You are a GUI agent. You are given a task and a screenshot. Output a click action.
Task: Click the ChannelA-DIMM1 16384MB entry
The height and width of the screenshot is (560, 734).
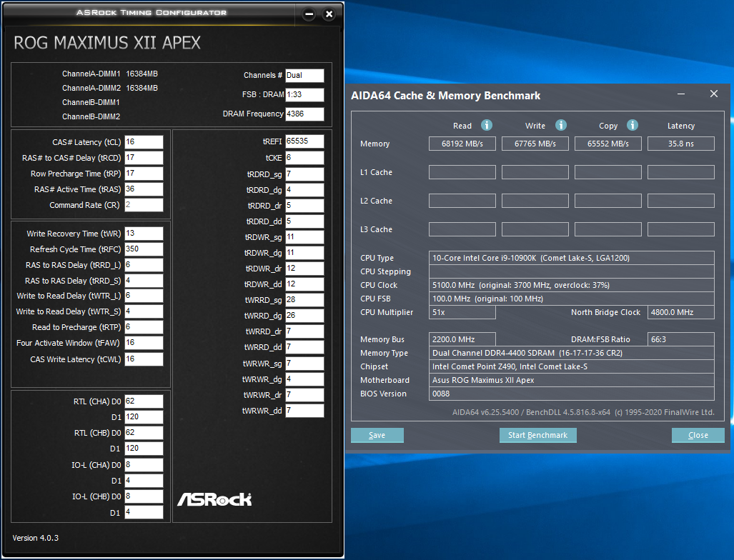tap(110, 74)
